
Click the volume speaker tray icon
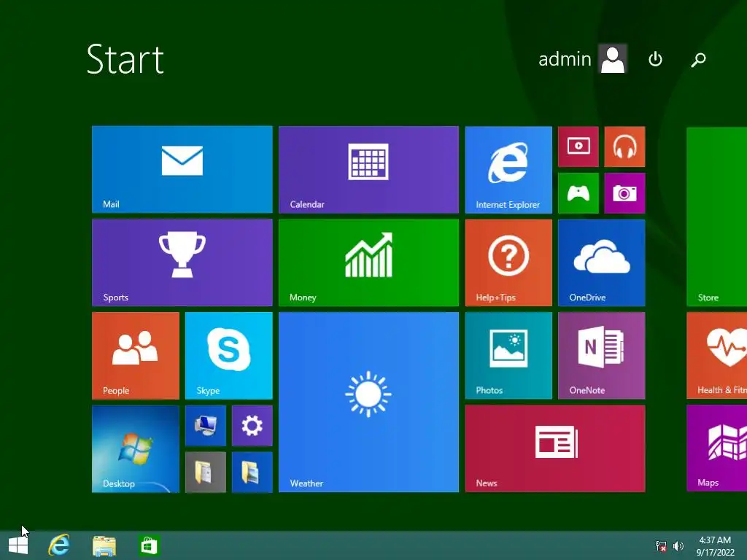(x=678, y=546)
